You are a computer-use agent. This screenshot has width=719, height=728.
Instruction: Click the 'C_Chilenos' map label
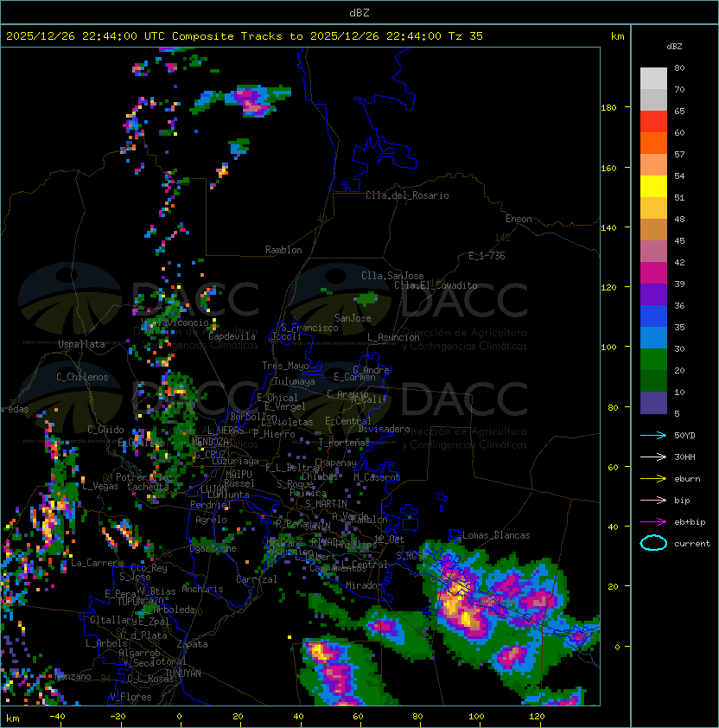coord(82,377)
